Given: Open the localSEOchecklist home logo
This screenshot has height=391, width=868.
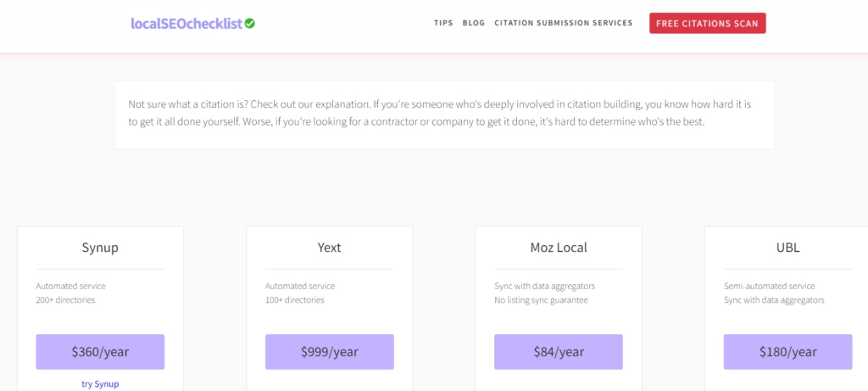Looking at the screenshot, I should pos(186,24).
